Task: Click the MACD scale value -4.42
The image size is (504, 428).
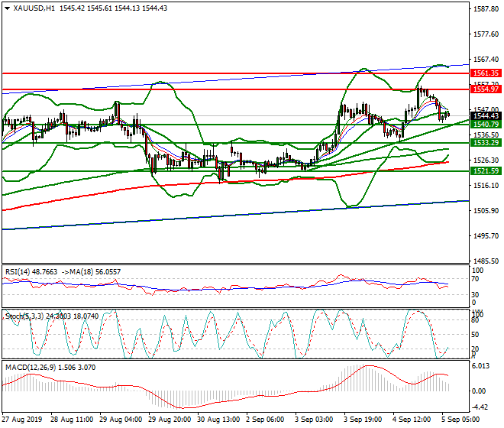Action: click(x=480, y=407)
